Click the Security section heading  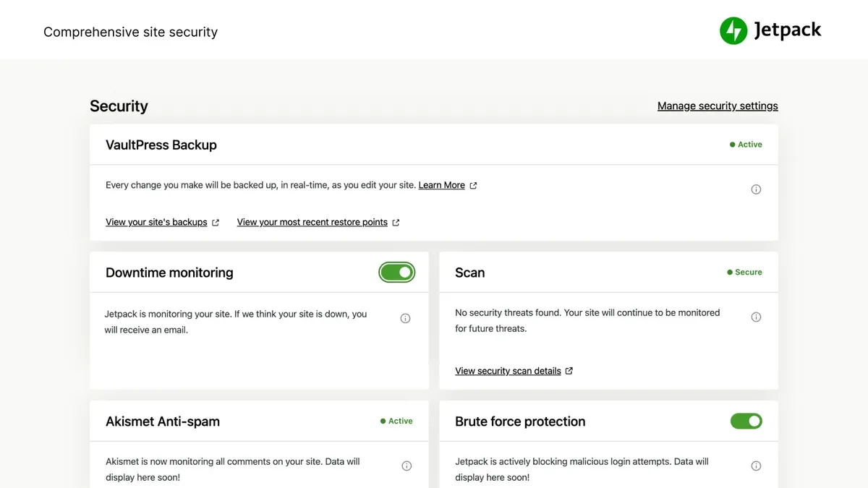coord(119,106)
